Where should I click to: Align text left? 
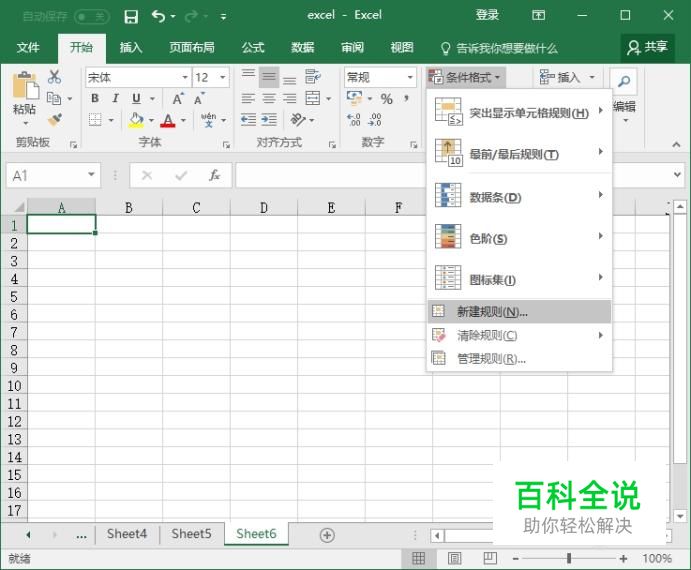249,98
